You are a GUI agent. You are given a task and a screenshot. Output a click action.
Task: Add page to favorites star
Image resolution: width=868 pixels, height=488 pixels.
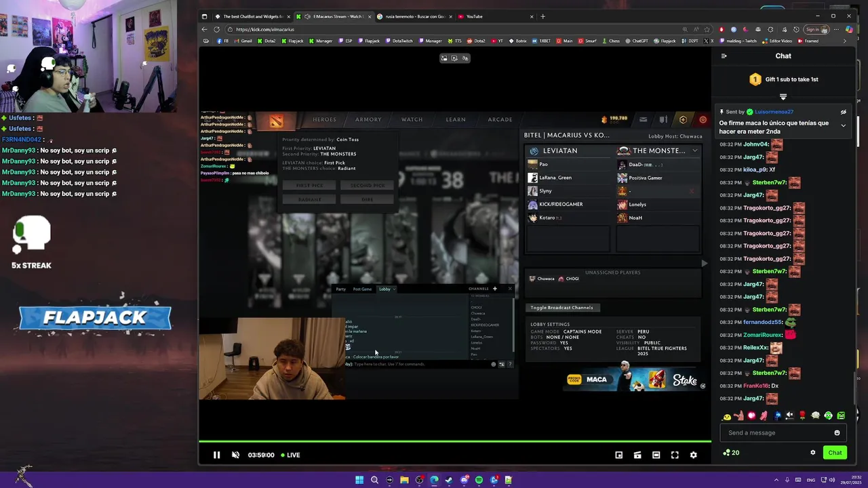pyautogui.click(x=707, y=29)
